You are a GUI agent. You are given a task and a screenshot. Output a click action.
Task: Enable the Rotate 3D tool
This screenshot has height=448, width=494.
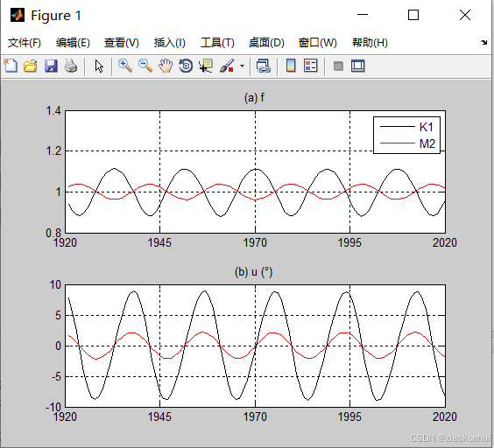tap(186, 66)
